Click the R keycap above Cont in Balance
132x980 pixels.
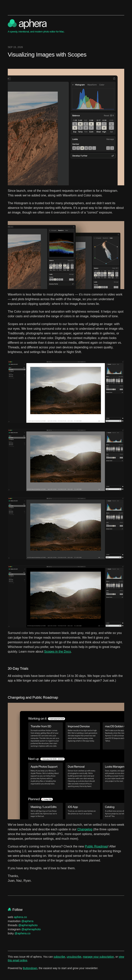(x=91, y=124)
